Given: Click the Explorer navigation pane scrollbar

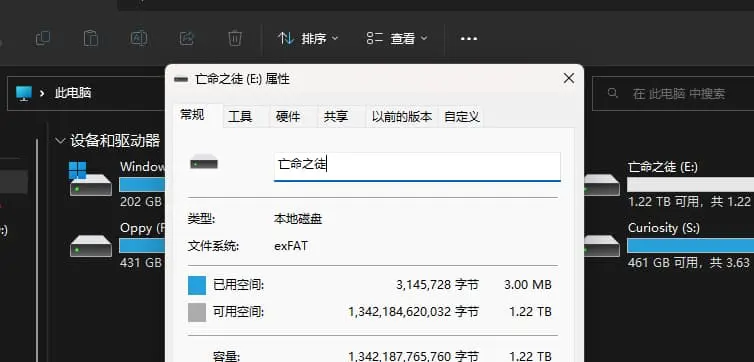Looking at the screenshot, I should (37, 250).
